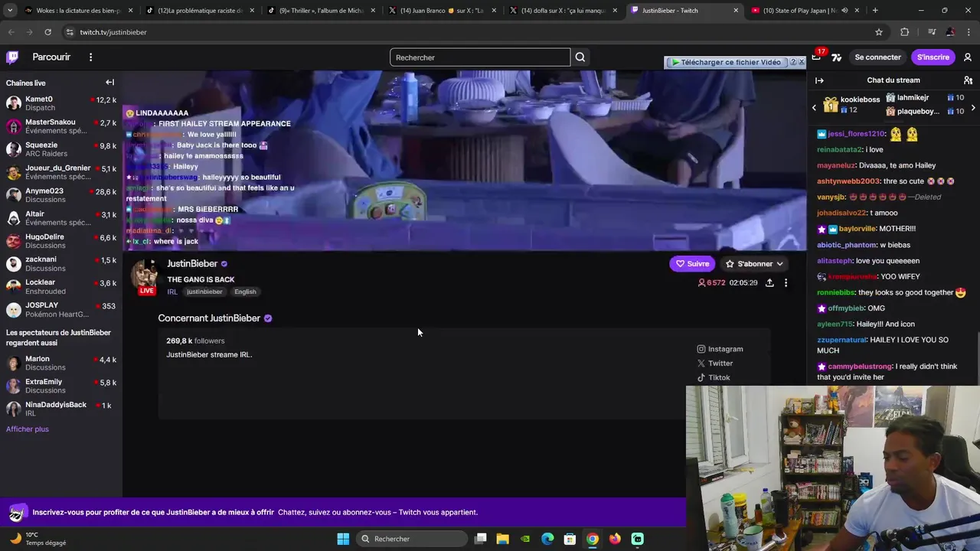The image size is (980, 551).
Task: Open the Bits/Turbo icon in top bar
Action: click(x=836, y=57)
